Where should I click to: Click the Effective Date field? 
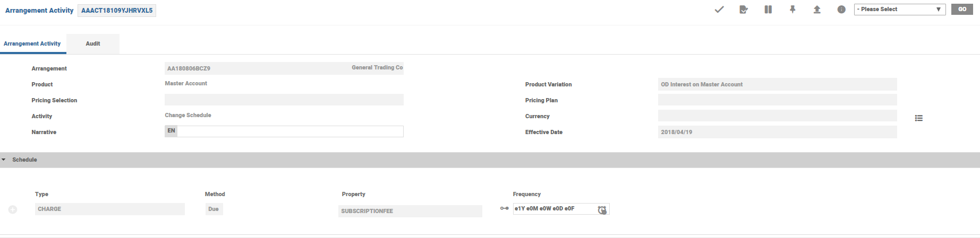[777, 132]
